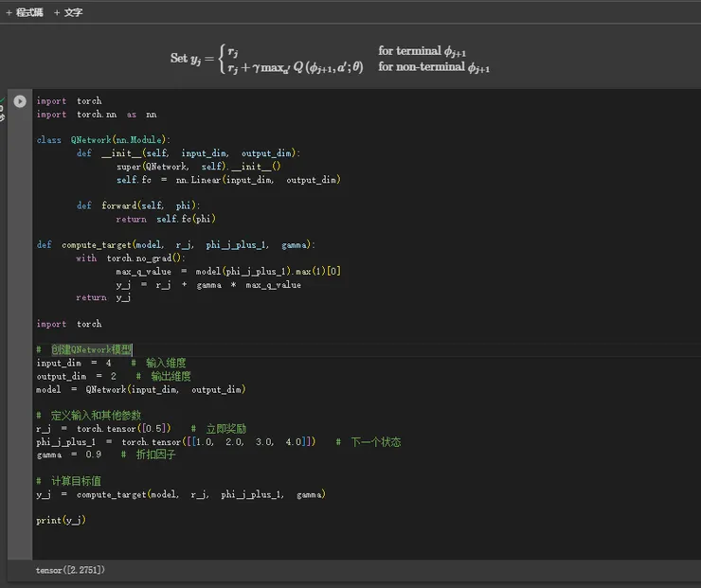
Task: Insert a text cell with + 文字
Action: pos(68,12)
